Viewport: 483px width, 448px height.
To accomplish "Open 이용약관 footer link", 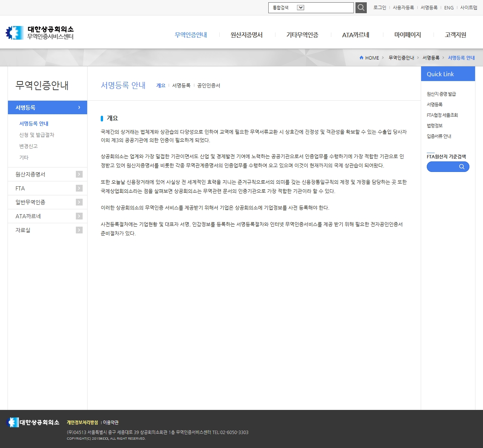I will tap(111, 422).
